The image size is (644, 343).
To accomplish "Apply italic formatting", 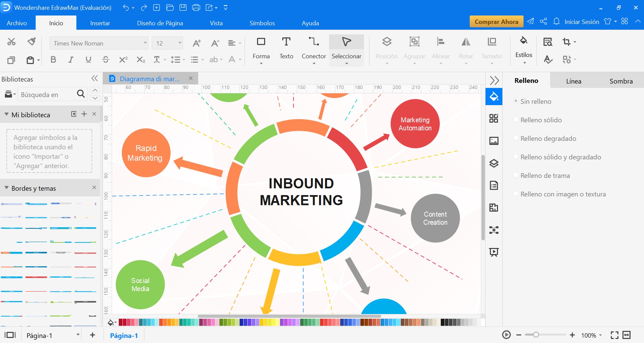I will click(x=71, y=60).
